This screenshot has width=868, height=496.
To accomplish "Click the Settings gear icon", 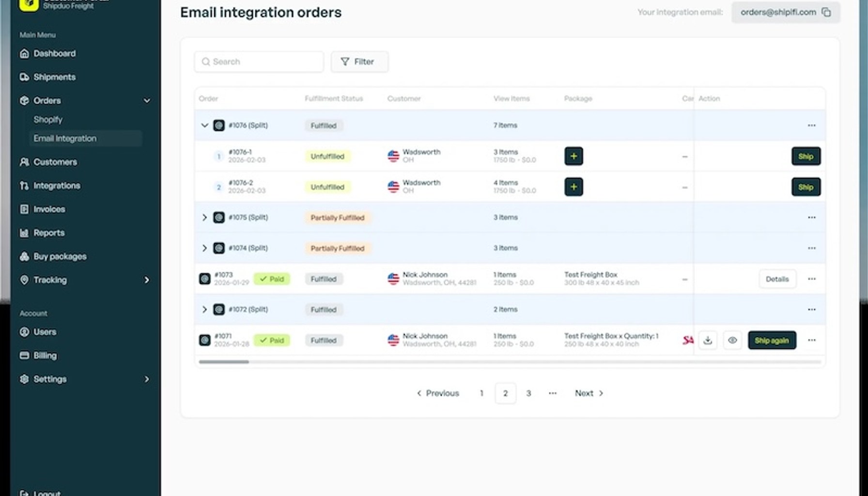I will [x=24, y=379].
